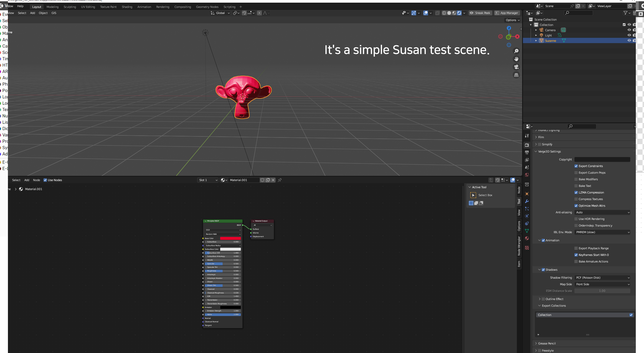Enable the Compress Textures checkbox
Screen dimensions: 644x353
pos(576,199)
